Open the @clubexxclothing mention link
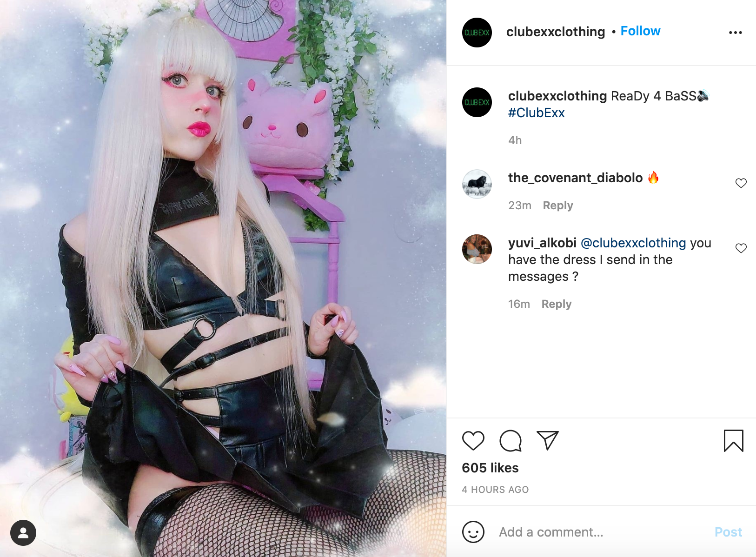This screenshot has width=756, height=557. 633,243
